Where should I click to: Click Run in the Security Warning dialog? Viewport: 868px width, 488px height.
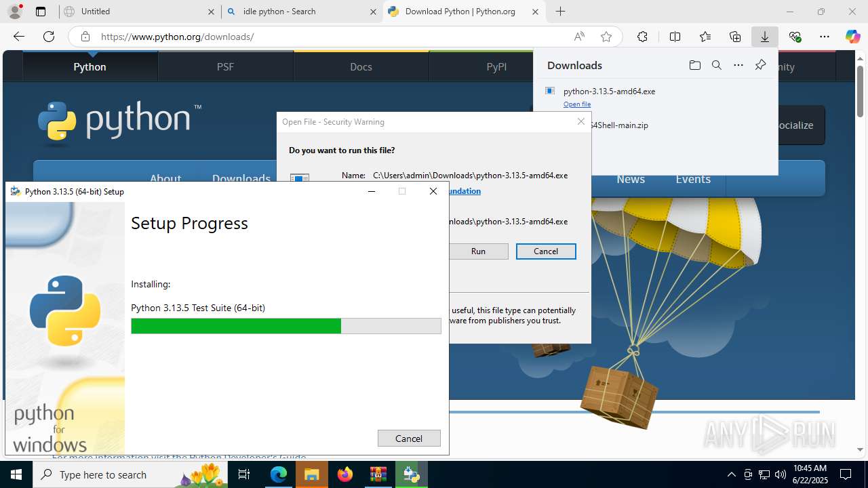tap(478, 251)
